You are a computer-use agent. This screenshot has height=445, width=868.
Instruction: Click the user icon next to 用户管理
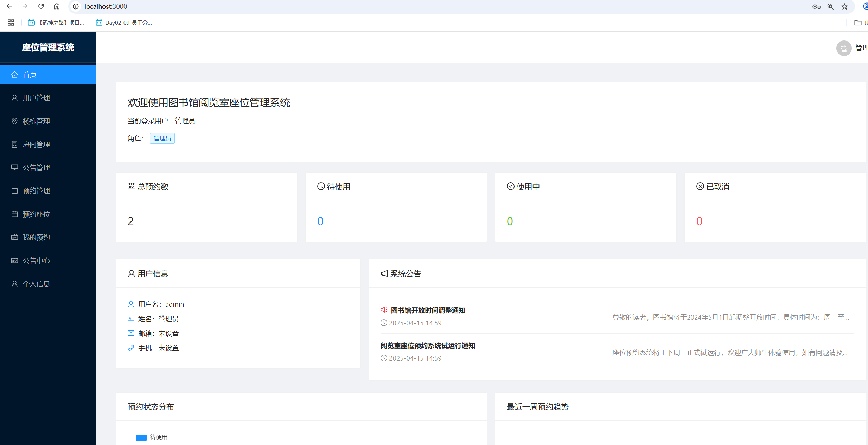coord(14,98)
